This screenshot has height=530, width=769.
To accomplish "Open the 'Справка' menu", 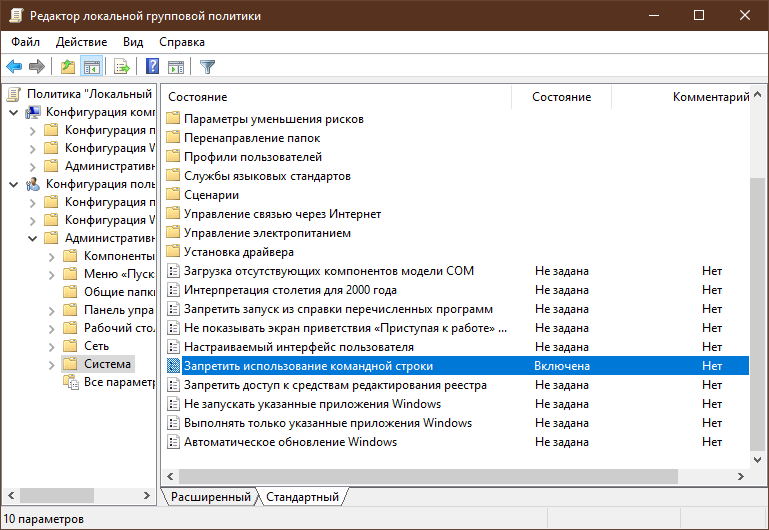I will [x=181, y=42].
